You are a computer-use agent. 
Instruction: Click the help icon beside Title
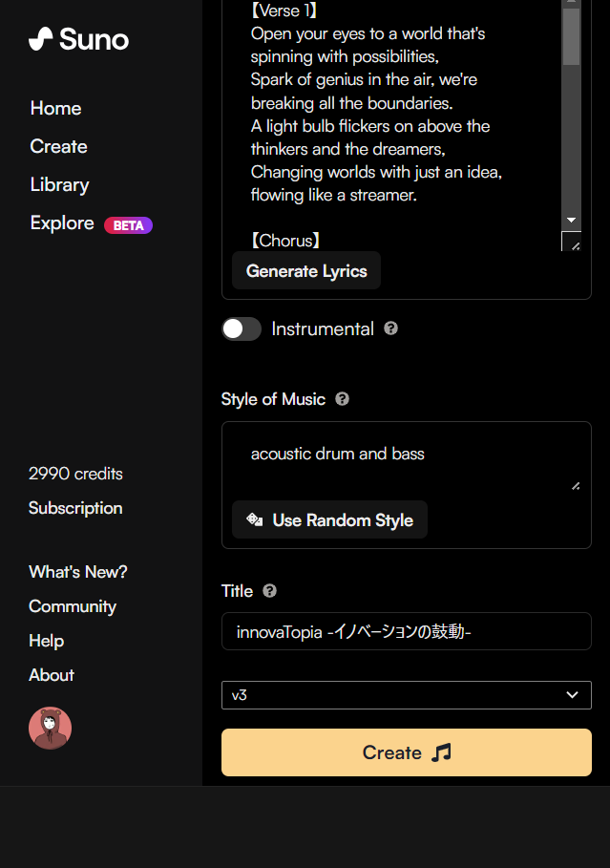[x=269, y=591]
